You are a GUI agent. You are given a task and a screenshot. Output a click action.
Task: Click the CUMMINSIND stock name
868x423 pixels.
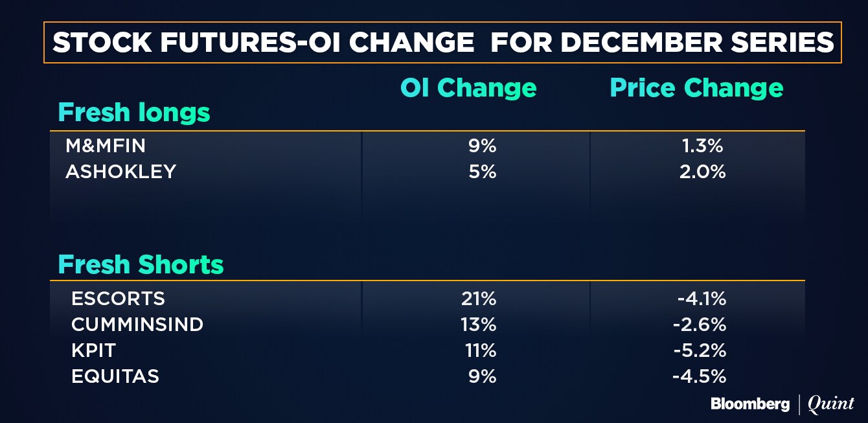pyautogui.click(x=137, y=325)
